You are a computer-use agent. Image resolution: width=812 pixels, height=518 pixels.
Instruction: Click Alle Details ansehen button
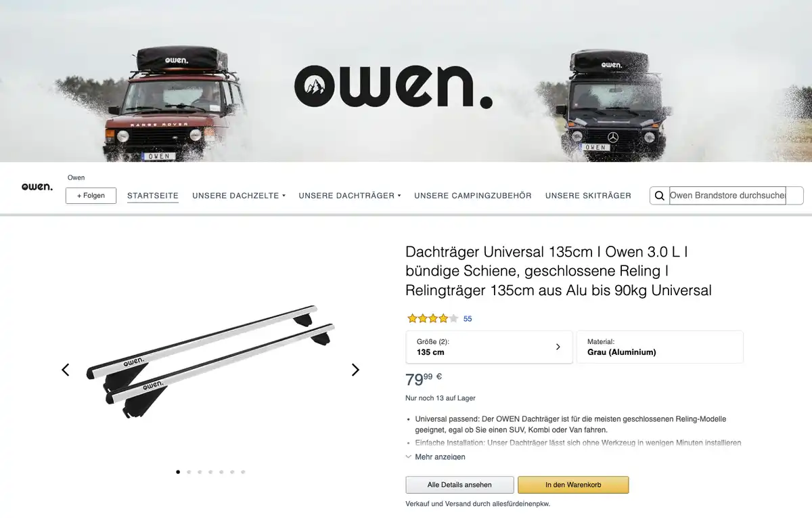(459, 485)
